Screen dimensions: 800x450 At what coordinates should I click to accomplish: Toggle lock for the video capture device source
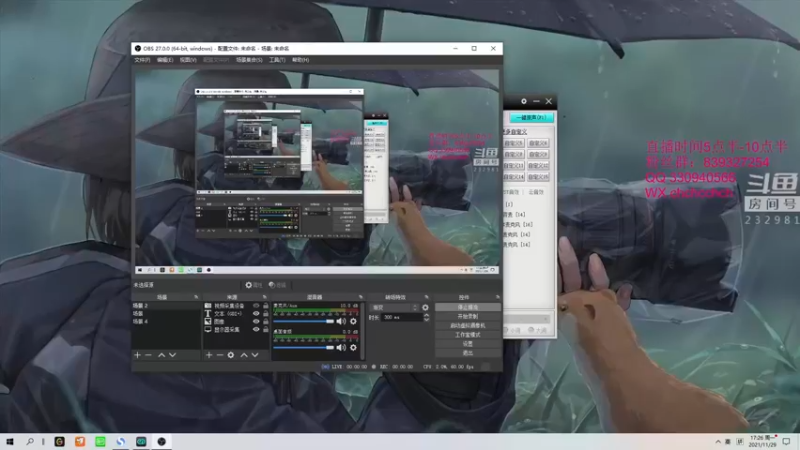[265, 306]
